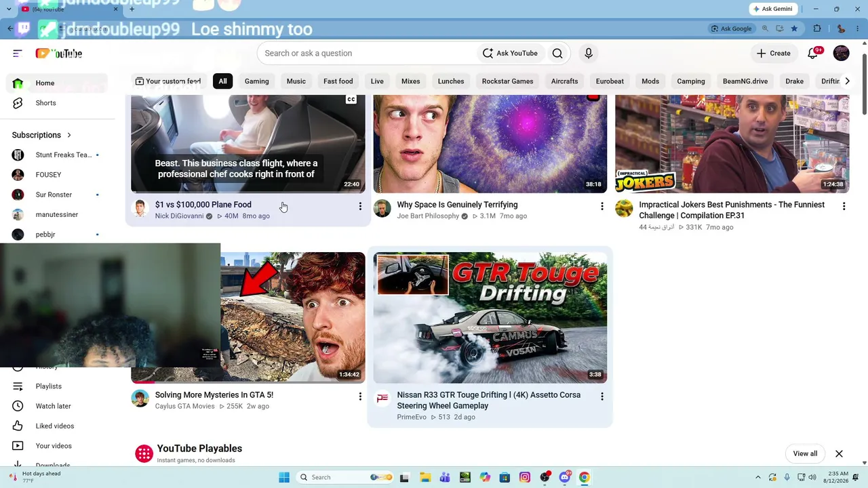
Task: Open Your custom feed chip
Action: [167, 81]
